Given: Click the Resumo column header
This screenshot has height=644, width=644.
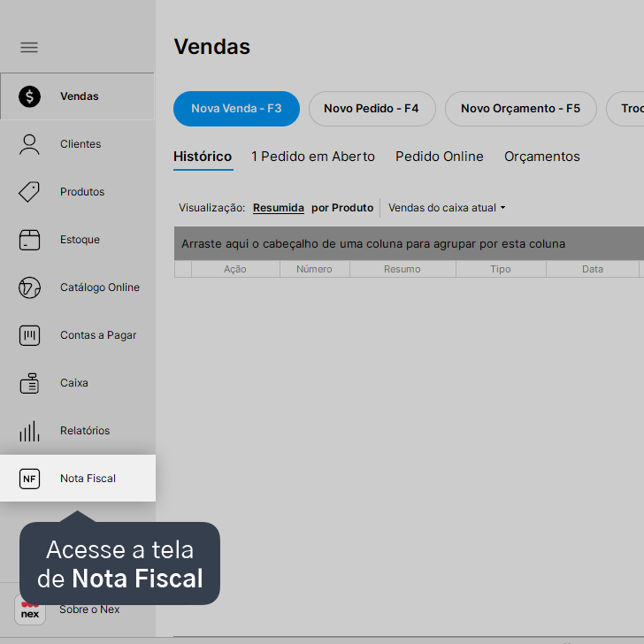Looking at the screenshot, I should click(x=402, y=270).
